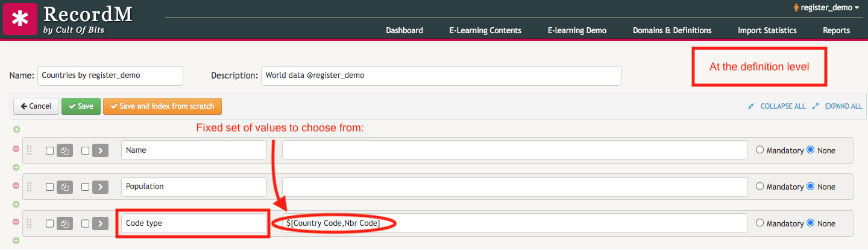Click the definition Description input field
Screen dimensions: 868x250
[441, 76]
